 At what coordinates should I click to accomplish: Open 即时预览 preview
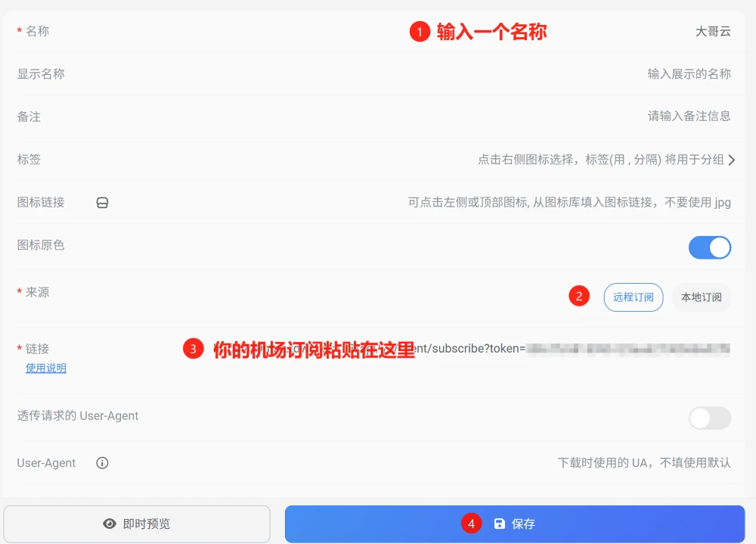(x=137, y=524)
